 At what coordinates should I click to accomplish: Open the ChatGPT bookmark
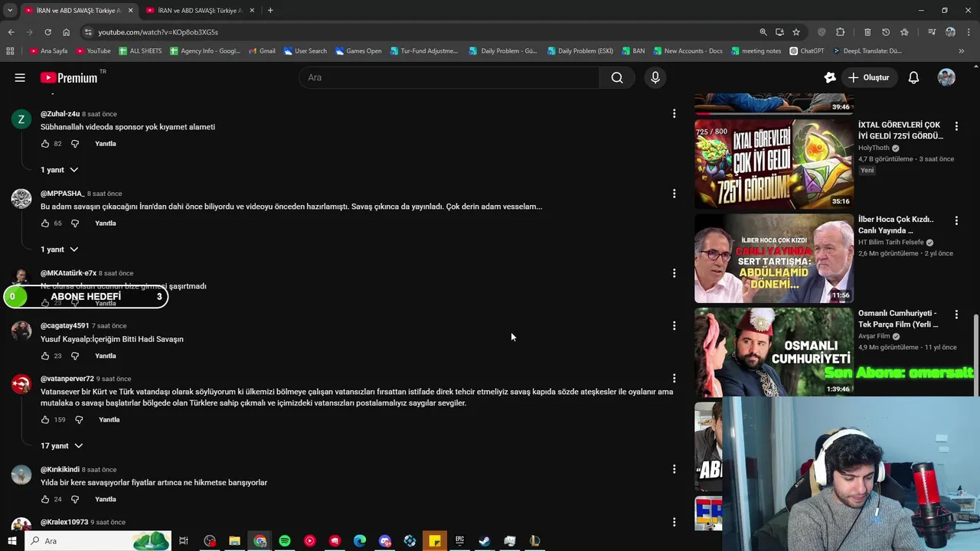point(807,51)
